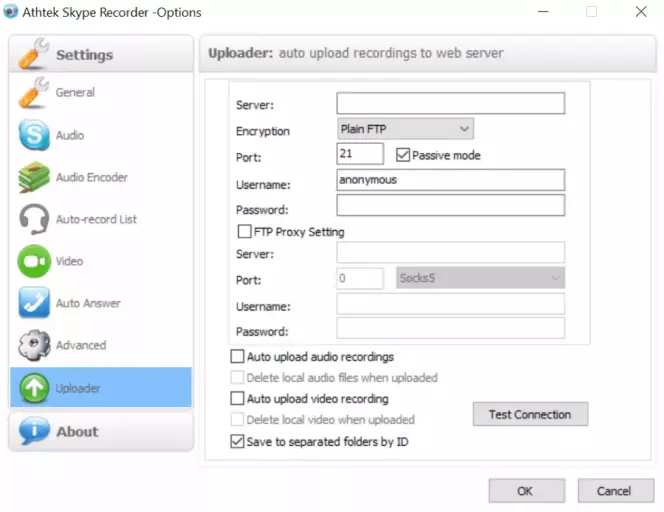Click the FTP Server input field

point(451,103)
